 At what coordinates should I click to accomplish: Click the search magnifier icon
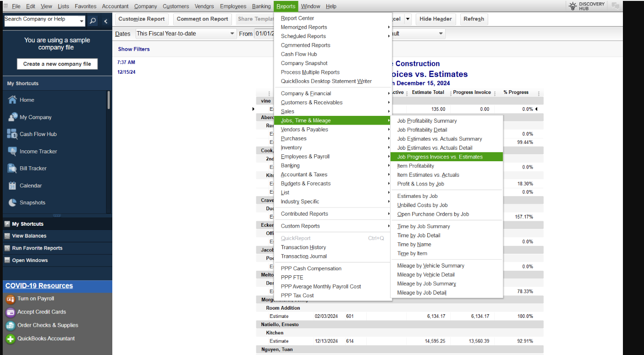click(x=93, y=21)
